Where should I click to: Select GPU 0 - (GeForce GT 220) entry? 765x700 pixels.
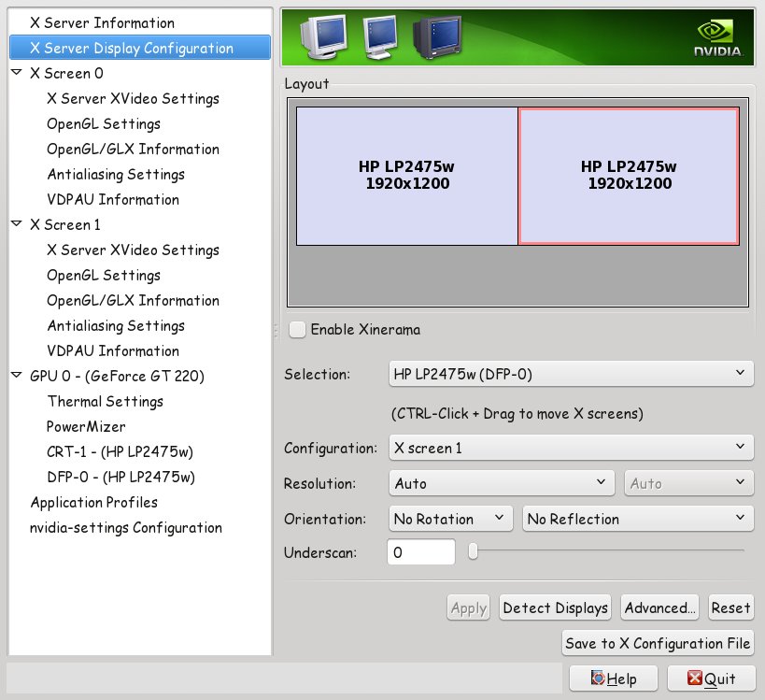click(x=117, y=376)
